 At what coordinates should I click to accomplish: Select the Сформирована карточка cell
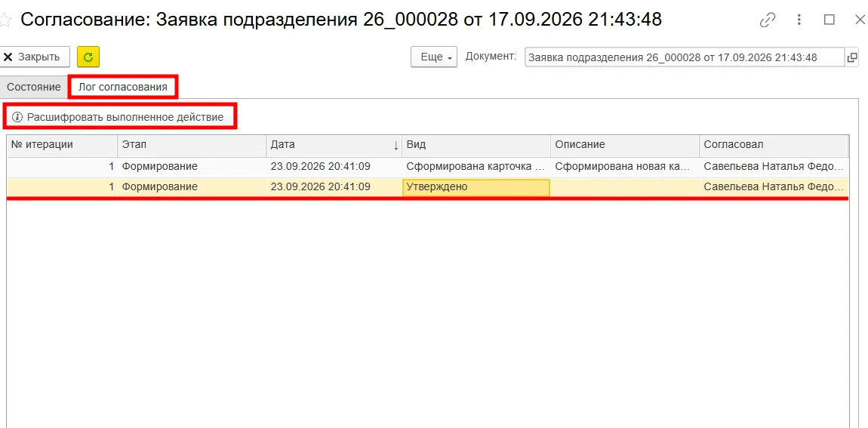pos(476,166)
